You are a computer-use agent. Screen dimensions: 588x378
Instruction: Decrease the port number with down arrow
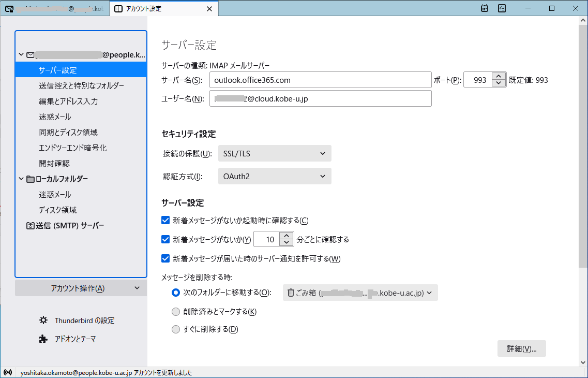[499, 83]
